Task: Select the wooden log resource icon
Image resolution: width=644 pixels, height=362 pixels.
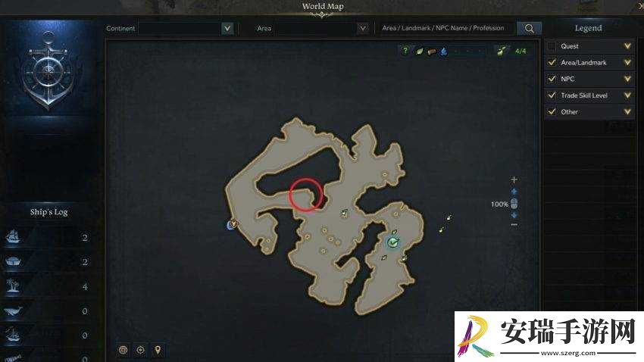Action: click(x=431, y=51)
